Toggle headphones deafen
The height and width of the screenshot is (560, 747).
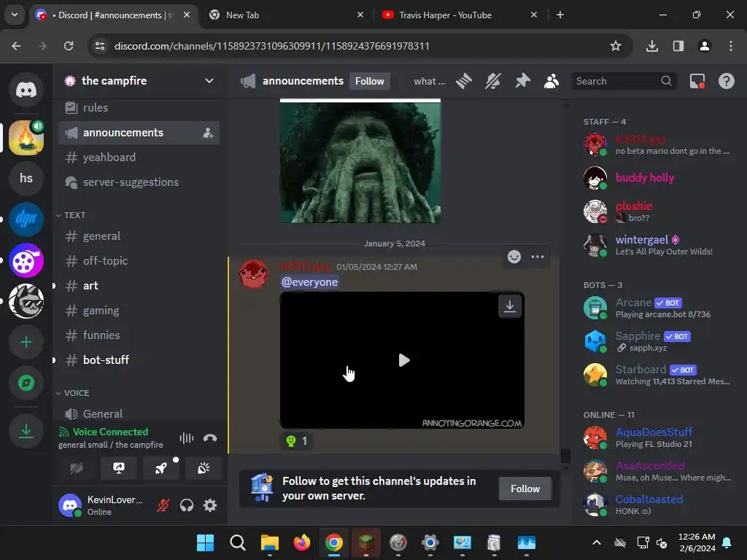click(x=187, y=505)
